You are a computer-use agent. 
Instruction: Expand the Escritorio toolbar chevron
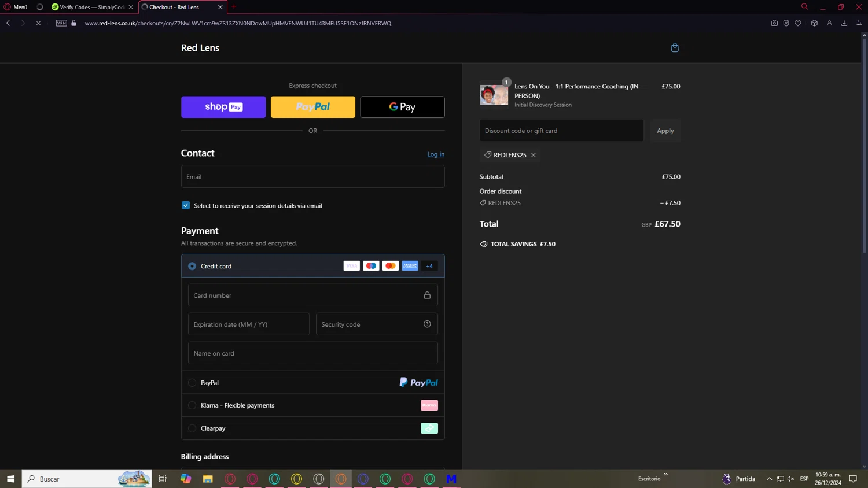point(665,475)
